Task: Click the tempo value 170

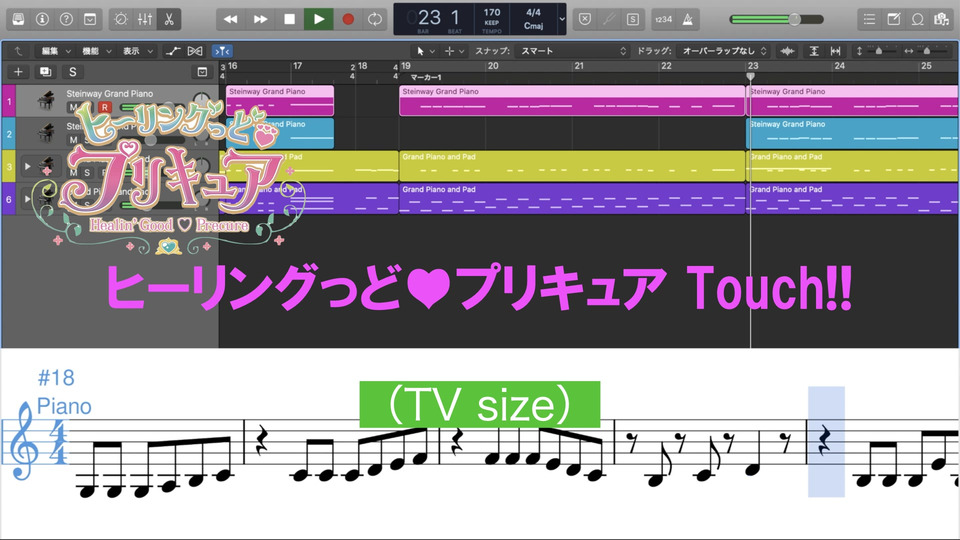Action: point(492,13)
